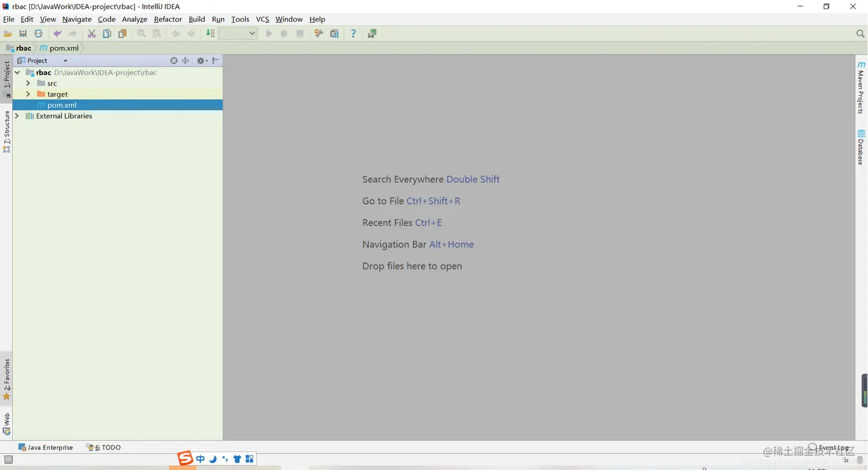868x470 pixels.
Task: Expand the External Libraries node arrow
Action: tap(17, 116)
